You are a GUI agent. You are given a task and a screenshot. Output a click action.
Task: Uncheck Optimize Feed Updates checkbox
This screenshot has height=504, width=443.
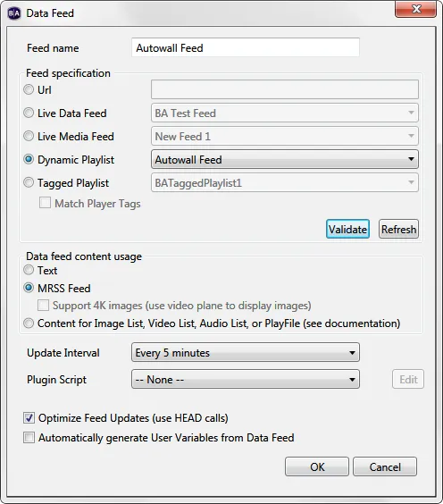(x=29, y=418)
